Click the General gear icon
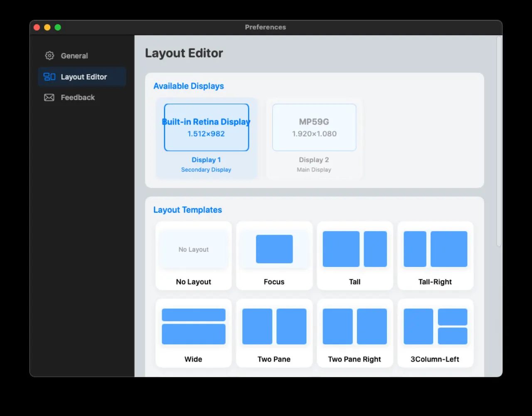This screenshot has height=416, width=532. pyautogui.click(x=49, y=56)
